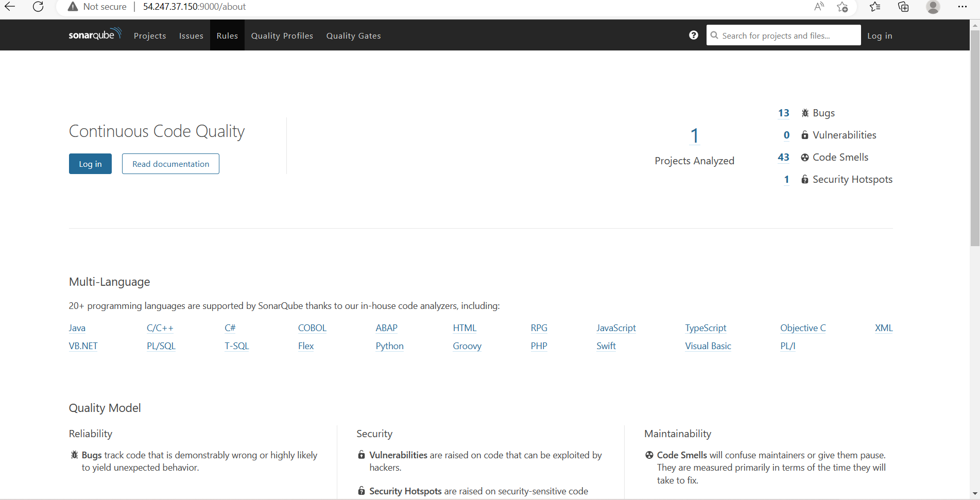Open browser Settings and more menu
Screen dimensions: 980x500
[x=962, y=7]
